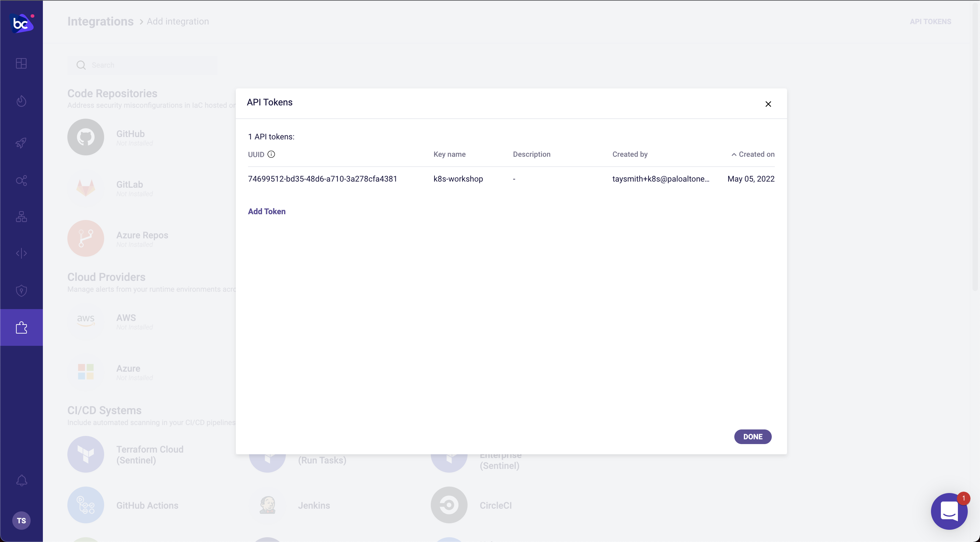
Task: Click the UUID info icon
Action: pos(271,154)
